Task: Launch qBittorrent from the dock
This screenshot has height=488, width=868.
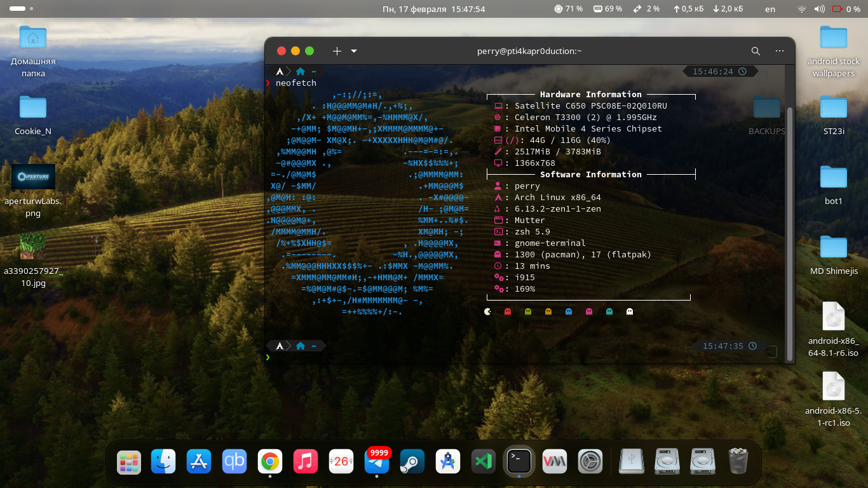Action: click(x=234, y=461)
